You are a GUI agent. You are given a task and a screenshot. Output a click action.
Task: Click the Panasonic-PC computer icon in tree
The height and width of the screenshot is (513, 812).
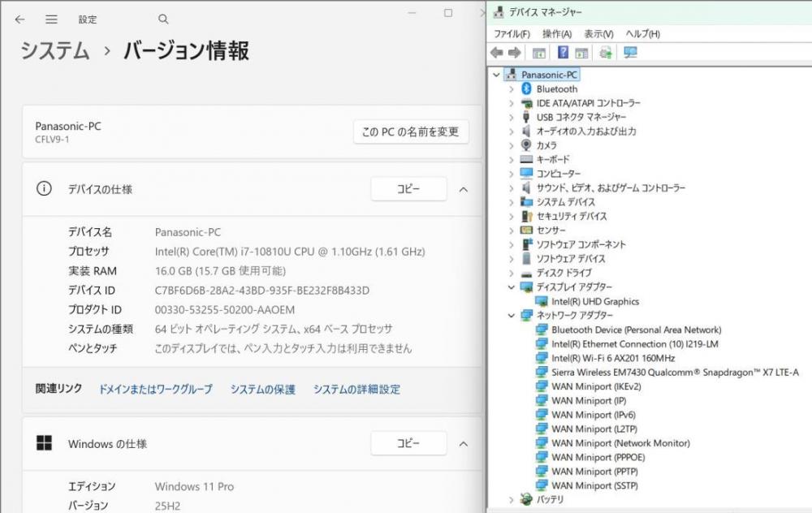pos(511,74)
